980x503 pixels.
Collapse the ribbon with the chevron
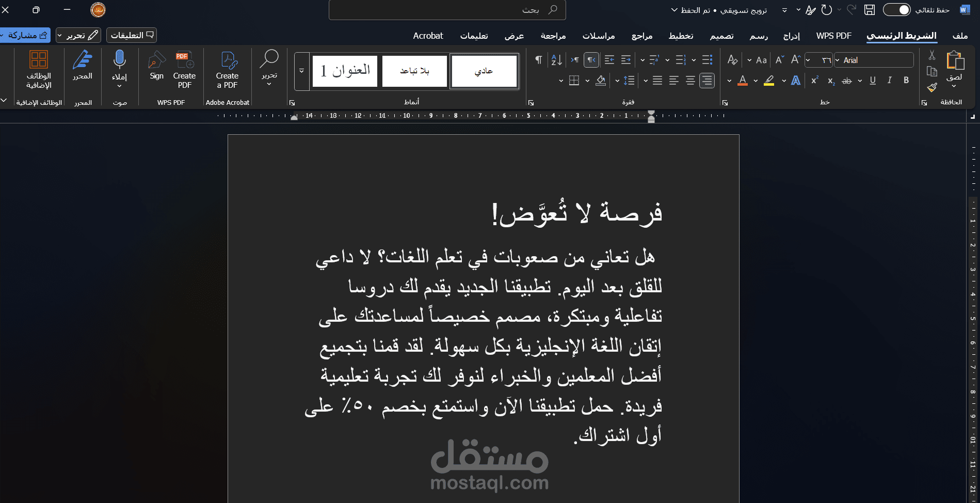pos(4,100)
